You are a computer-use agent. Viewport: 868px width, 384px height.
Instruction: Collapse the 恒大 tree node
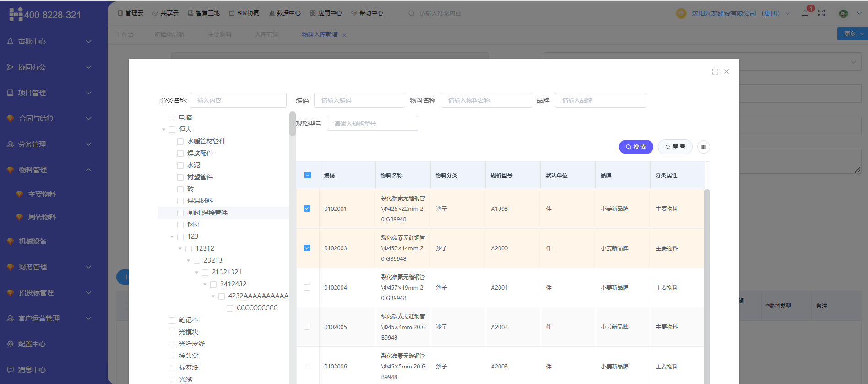click(163, 130)
